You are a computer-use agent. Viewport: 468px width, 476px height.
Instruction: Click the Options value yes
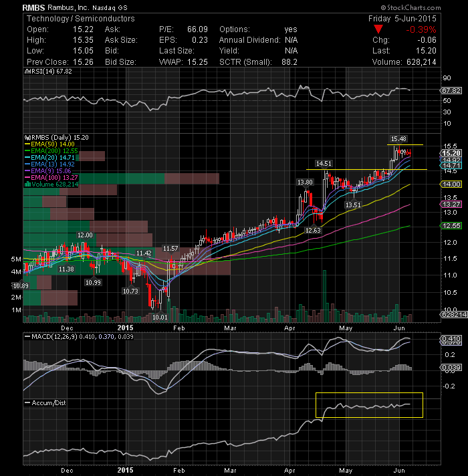pyautogui.click(x=291, y=29)
